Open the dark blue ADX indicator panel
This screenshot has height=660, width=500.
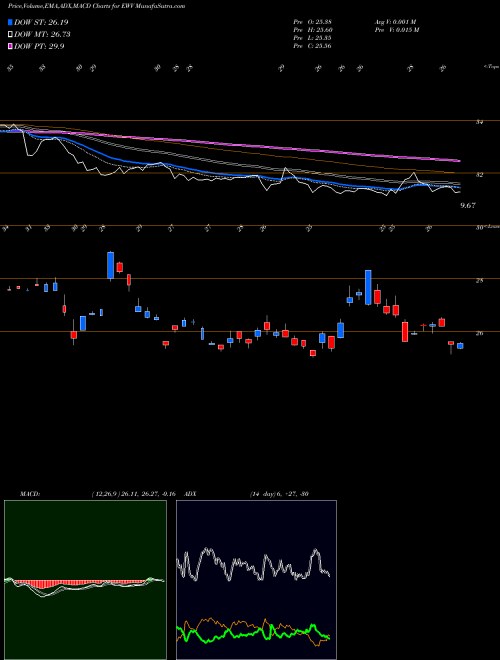(x=256, y=580)
